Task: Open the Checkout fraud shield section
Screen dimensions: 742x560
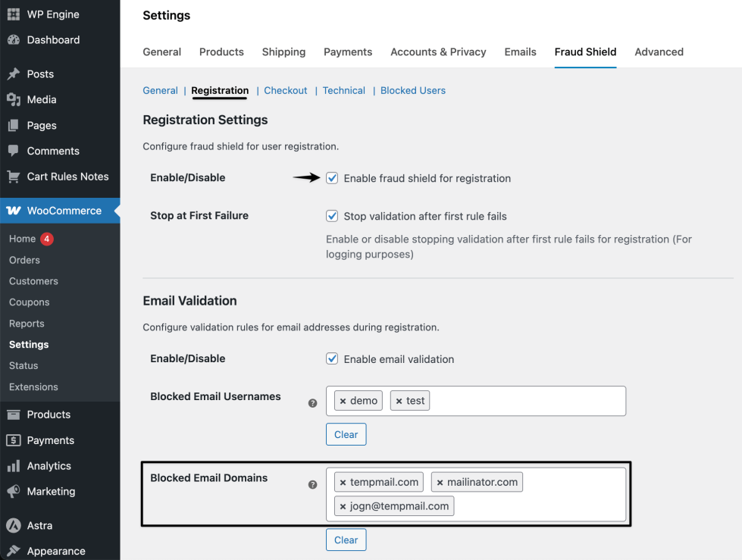Action: pyautogui.click(x=286, y=90)
